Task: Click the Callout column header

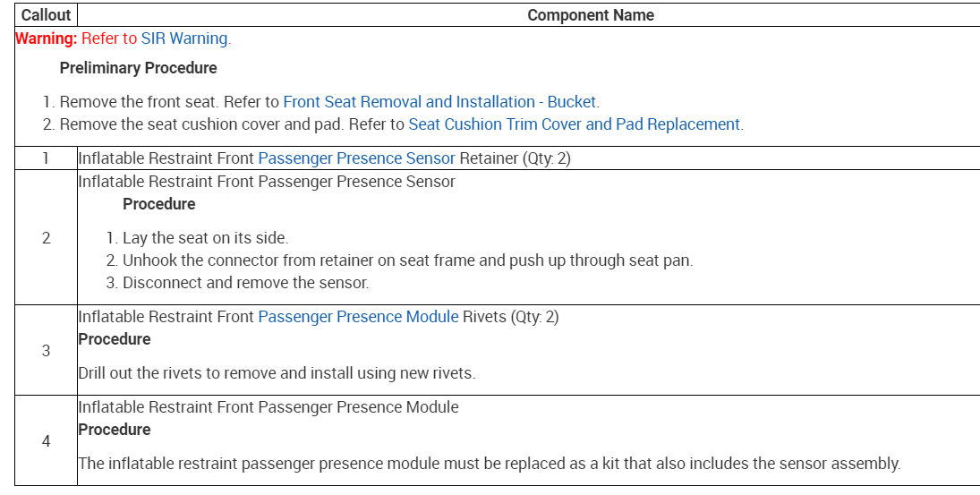Action: click(46, 15)
